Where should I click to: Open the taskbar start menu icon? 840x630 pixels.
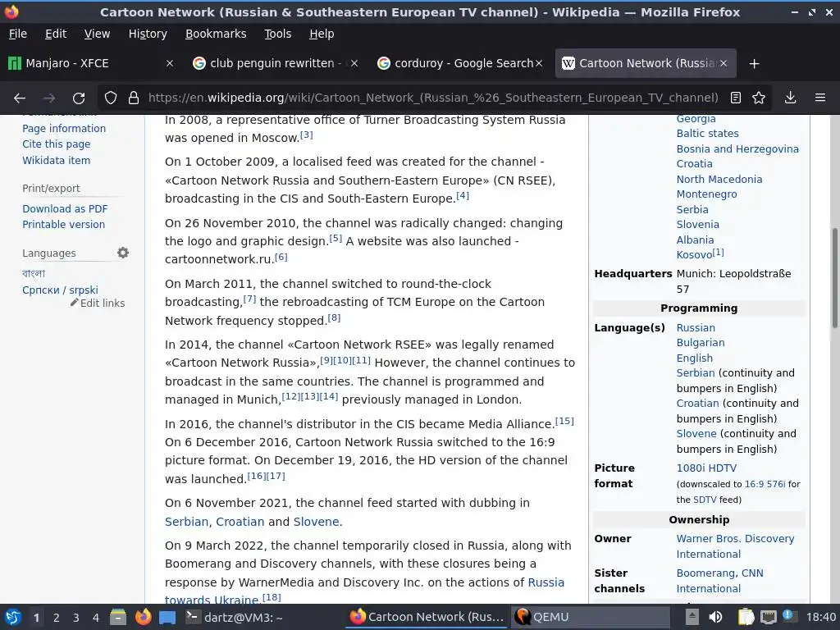pyautogui.click(x=12, y=617)
